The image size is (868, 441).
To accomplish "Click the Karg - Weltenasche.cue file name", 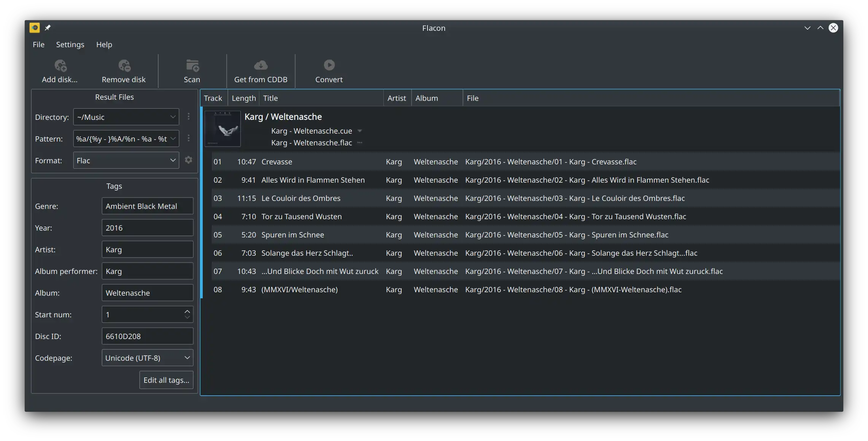I will (312, 131).
